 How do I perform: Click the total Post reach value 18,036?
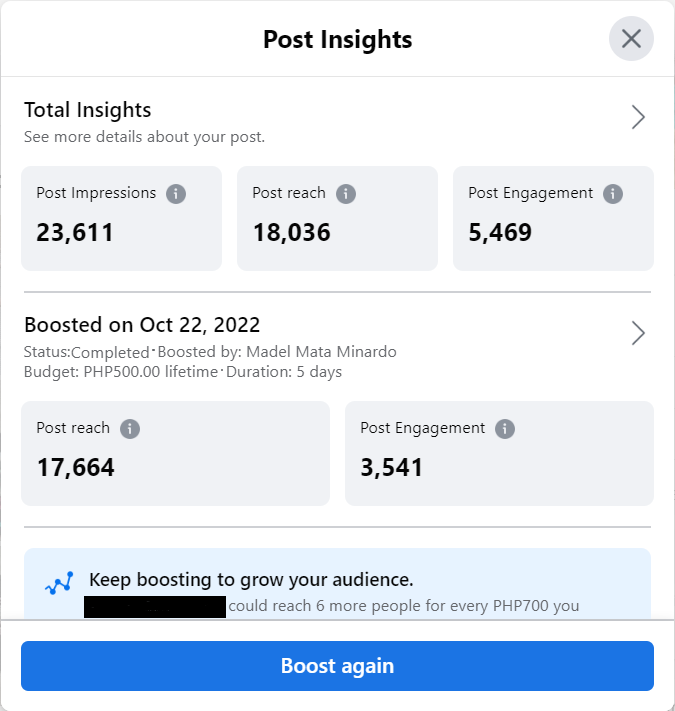point(291,233)
